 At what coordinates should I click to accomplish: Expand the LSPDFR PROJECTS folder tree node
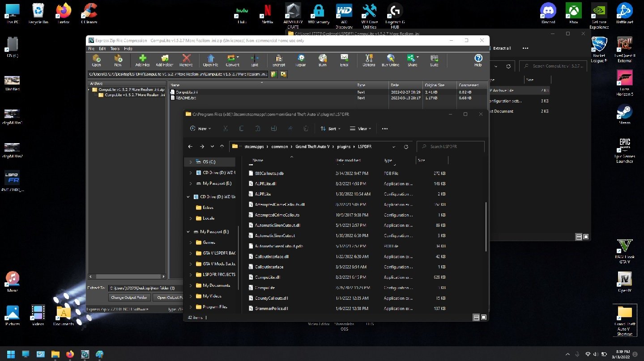191,275
